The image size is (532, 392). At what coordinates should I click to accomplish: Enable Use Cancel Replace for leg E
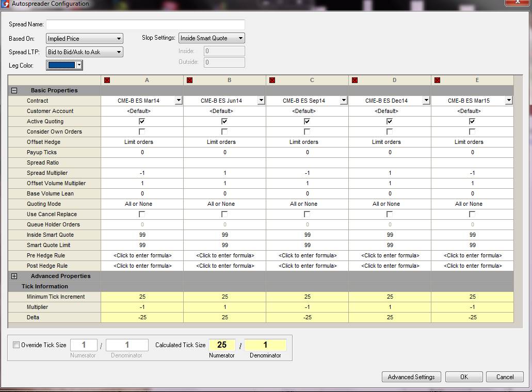pos(472,214)
